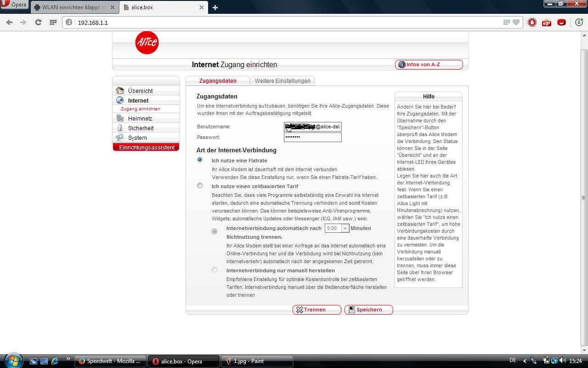Open Infos von A-Z

tap(429, 64)
